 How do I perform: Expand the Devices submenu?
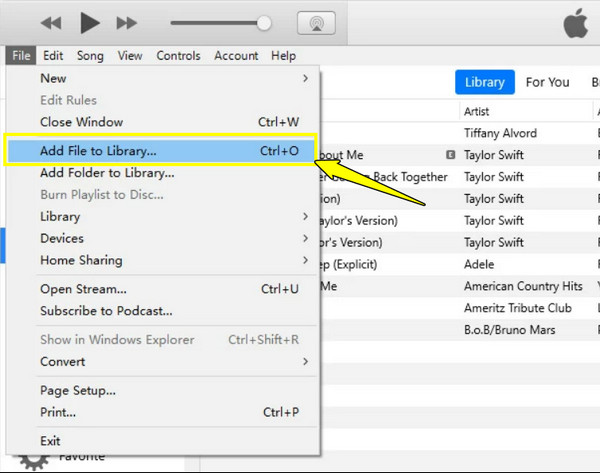tap(163, 238)
